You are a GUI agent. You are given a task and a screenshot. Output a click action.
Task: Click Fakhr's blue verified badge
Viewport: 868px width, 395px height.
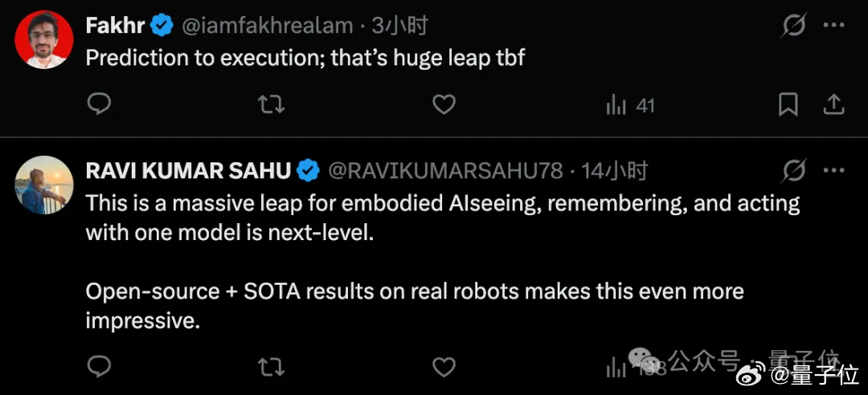[162, 26]
